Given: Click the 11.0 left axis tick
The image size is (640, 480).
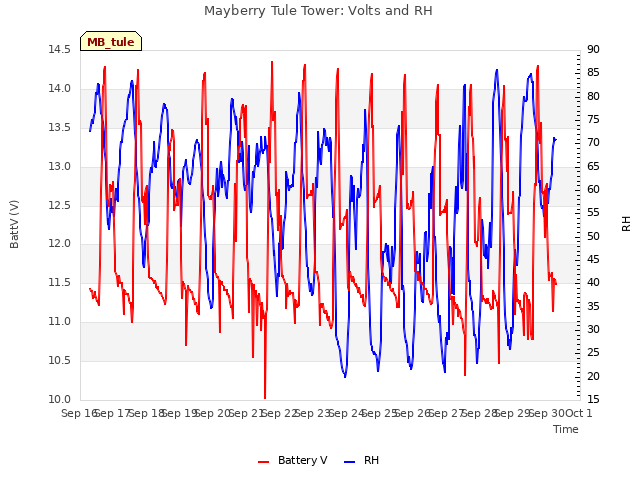Looking at the screenshot, I should click(60, 322).
